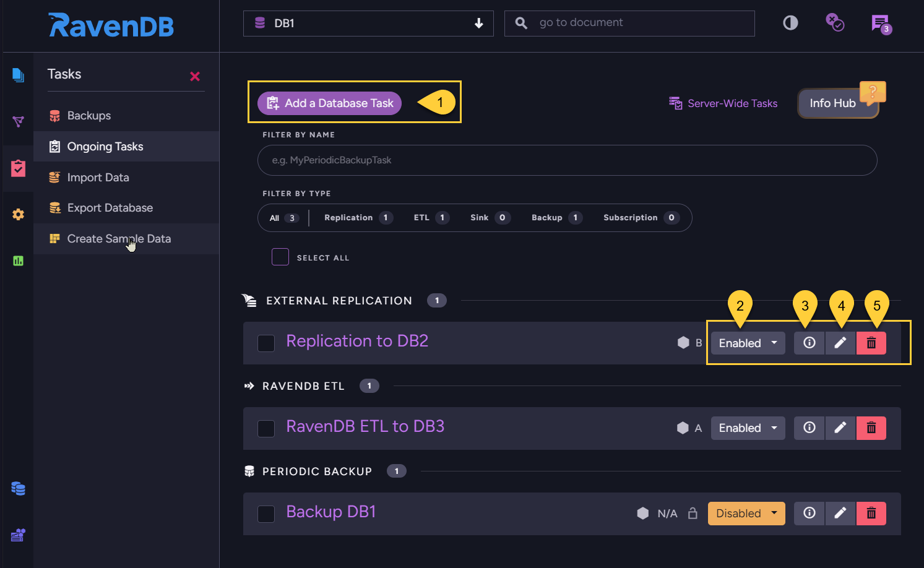Edit the RavenDB ETL to DB3 task
924x568 pixels.
click(840, 428)
